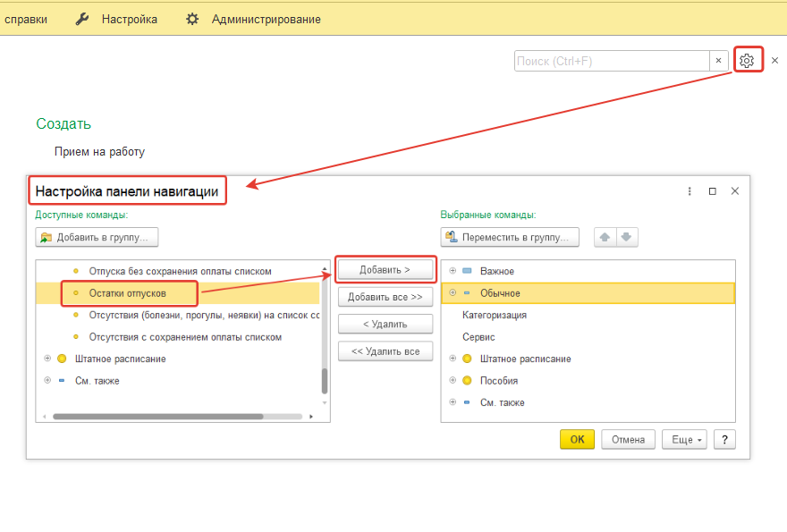Image resolution: width=787 pixels, height=532 pixels.
Task: Clear the search field with the x button
Action: pyautogui.click(x=718, y=61)
